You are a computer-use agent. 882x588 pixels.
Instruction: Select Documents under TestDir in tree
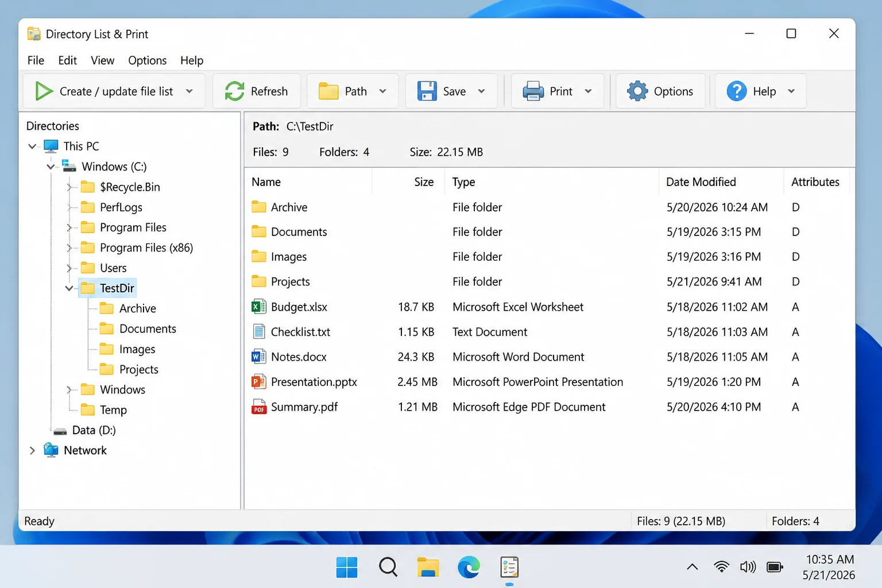[148, 329]
